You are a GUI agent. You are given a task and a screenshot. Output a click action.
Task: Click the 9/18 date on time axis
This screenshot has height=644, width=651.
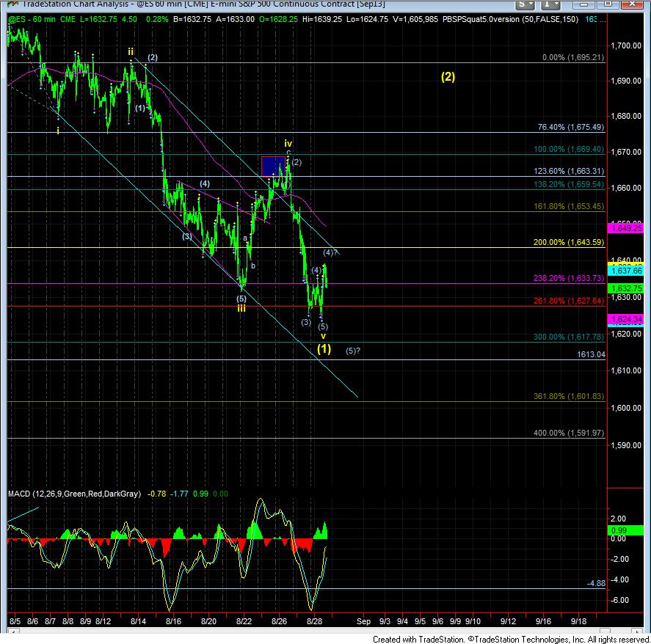click(579, 621)
